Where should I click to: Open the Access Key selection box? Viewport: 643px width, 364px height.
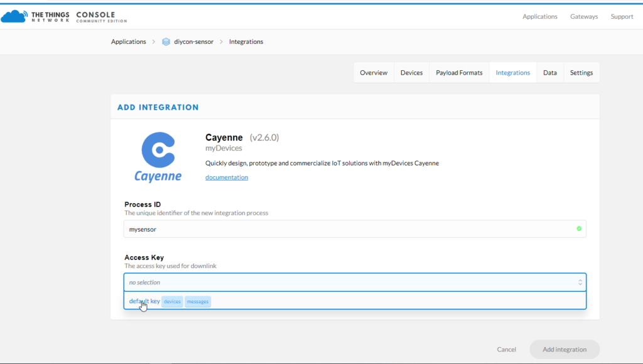[355, 282]
